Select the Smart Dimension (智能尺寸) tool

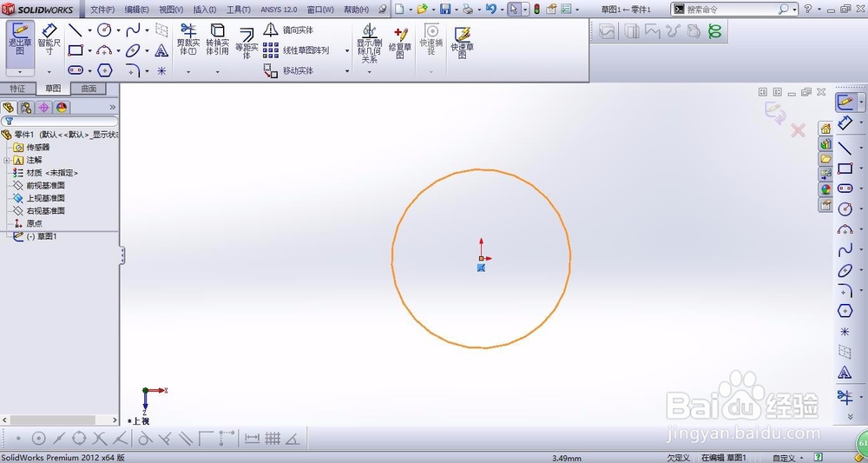49,40
